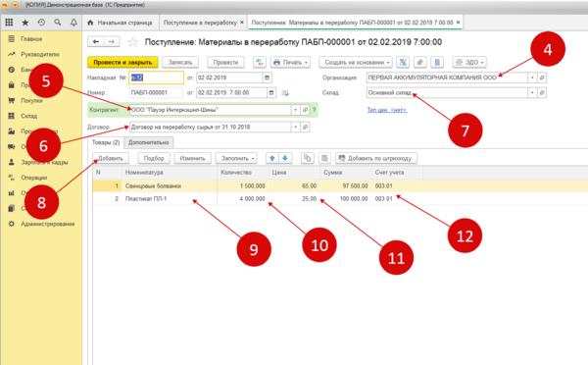The image size is (588, 365).
Task: Switch to the Дополнительно tab
Action: pos(149,142)
